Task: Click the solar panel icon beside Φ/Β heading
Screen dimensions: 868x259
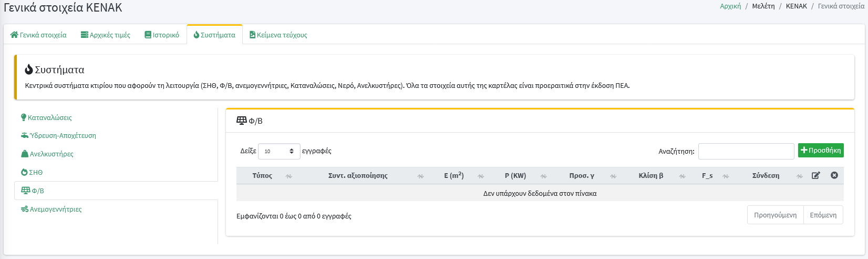Action: click(x=242, y=121)
